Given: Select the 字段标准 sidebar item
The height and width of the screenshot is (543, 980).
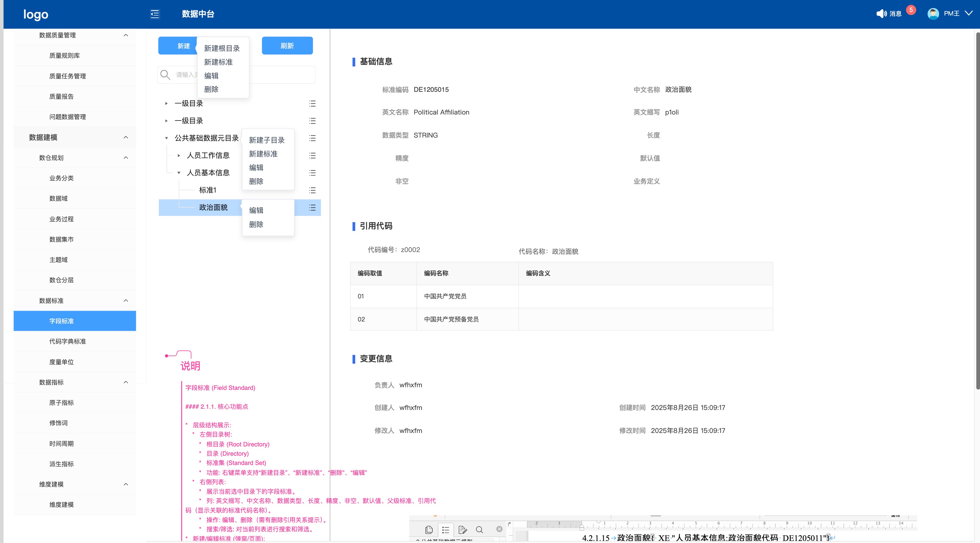Looking at the screenshot, I should pyautogui.click(x=75, y=321).
